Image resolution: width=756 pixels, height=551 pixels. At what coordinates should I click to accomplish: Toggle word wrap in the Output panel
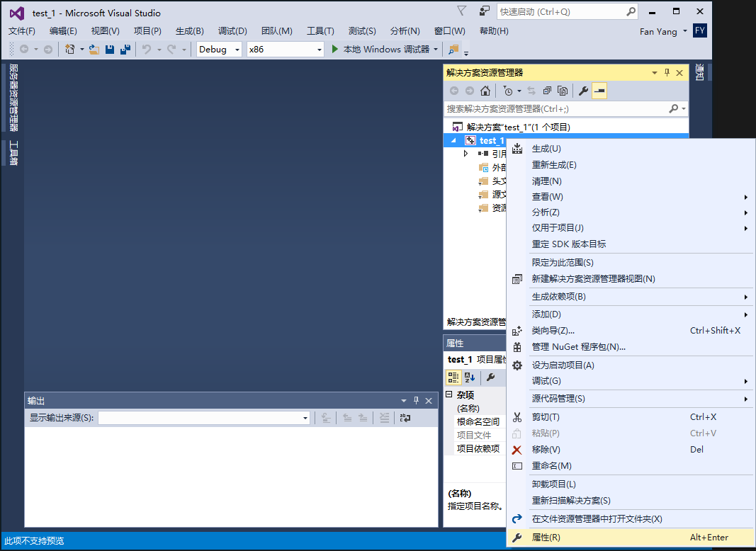click(405, 418)
